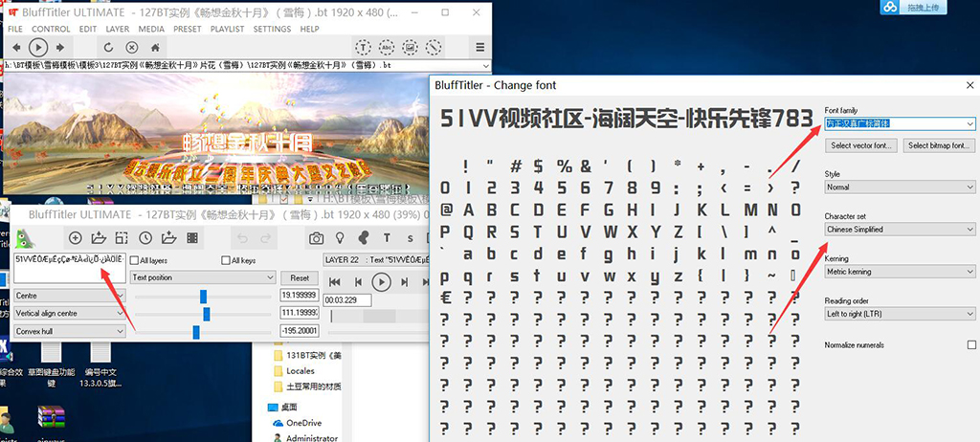Click the dashed selection square icon

click(122, 237)
